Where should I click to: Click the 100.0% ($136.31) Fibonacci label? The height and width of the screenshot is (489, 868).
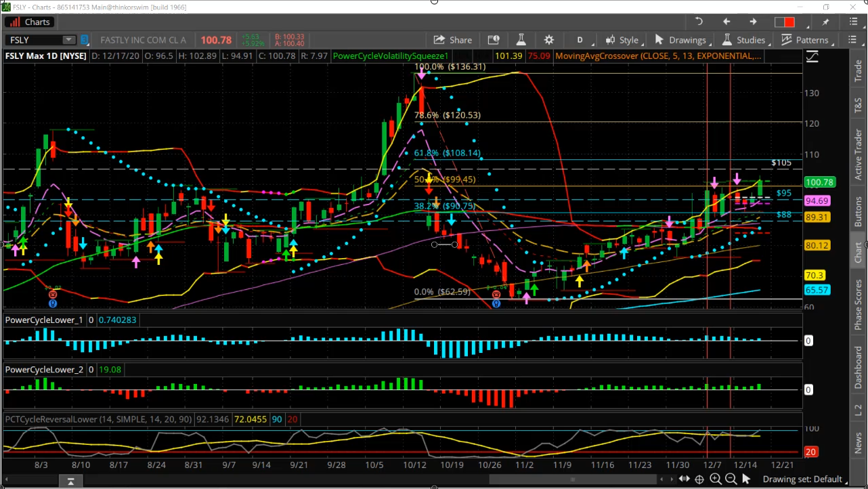coord(450,67)
